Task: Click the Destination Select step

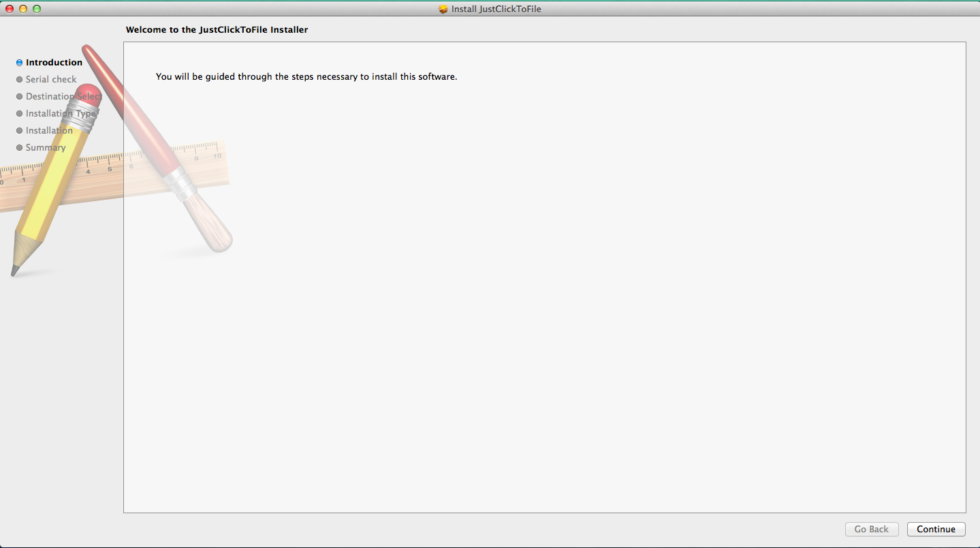Action: coord(64,96)
